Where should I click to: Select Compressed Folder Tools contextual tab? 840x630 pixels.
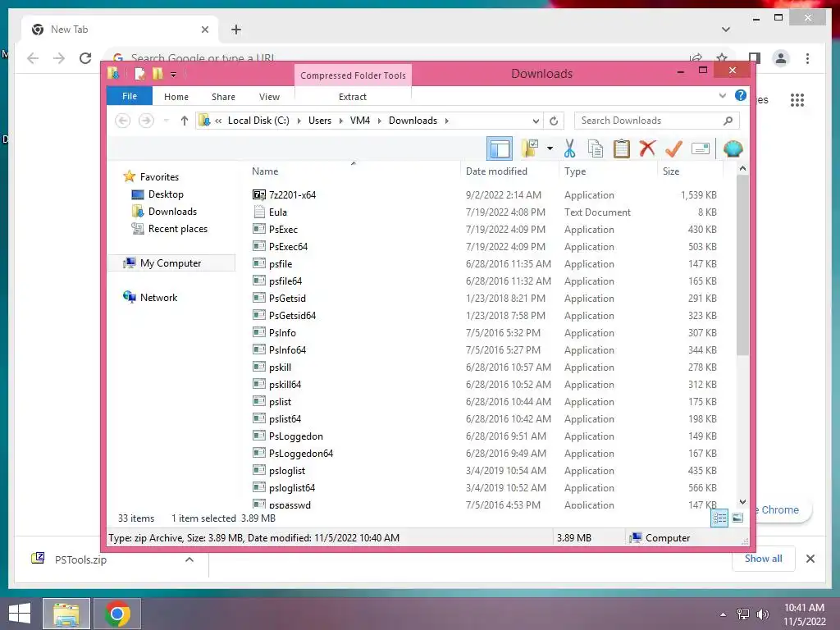pos(353,75)
